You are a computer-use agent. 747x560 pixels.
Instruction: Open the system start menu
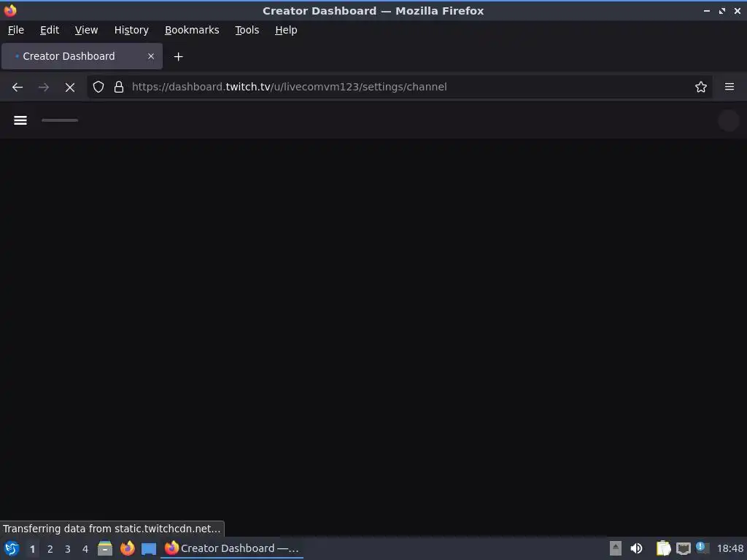12,548
